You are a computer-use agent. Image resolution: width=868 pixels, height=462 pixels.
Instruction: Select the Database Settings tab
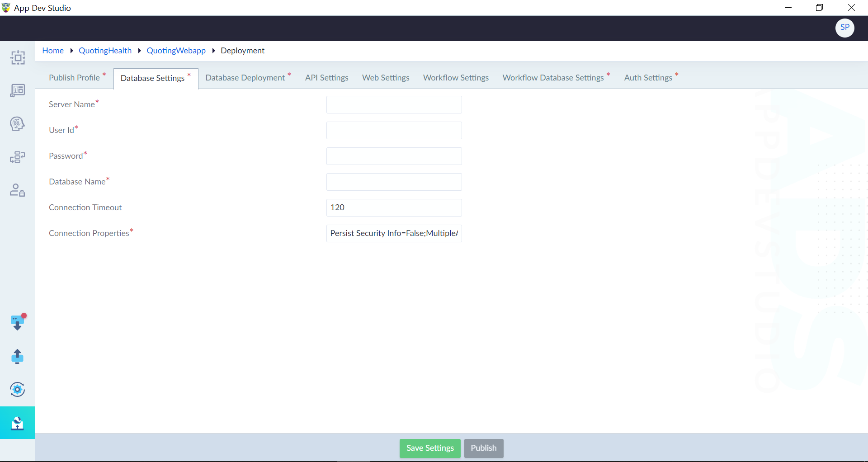[x=156, y=78]
